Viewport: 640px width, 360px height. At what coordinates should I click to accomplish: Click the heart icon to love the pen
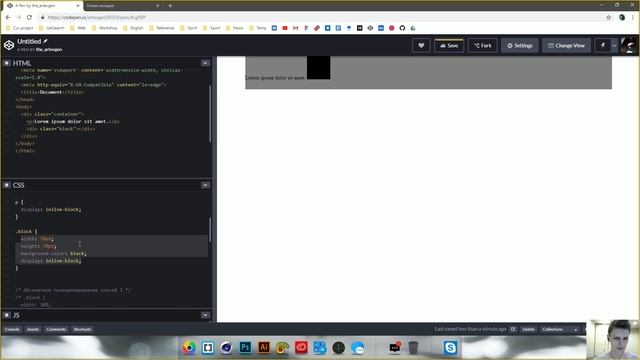[x=421, y=45]
